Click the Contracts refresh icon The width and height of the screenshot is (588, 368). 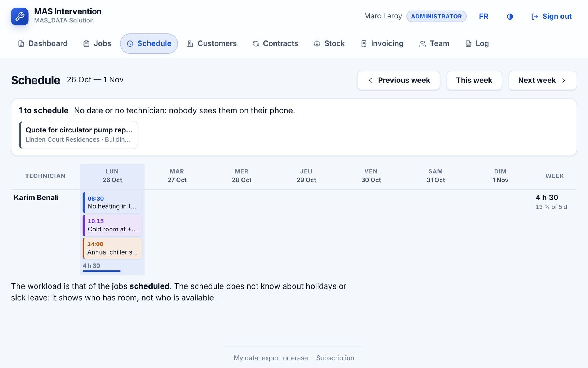(x=256, y=44)
